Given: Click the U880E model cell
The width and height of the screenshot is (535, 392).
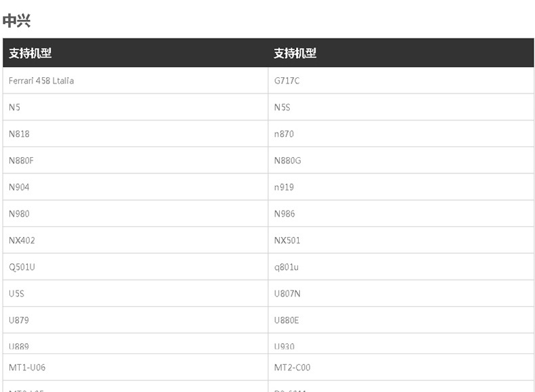Looking at the screenshot, I should click(286, 320).
